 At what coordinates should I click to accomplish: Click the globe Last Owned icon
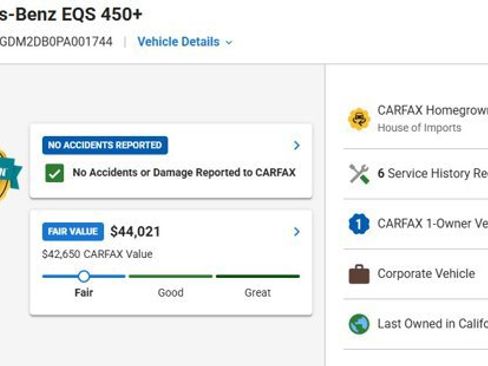(x=359, y=324)
